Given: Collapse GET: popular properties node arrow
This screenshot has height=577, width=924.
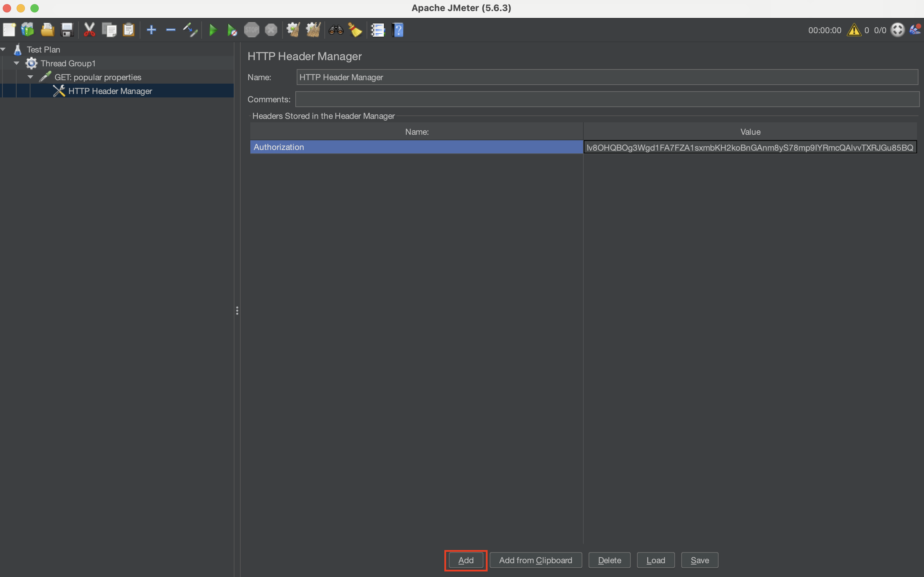Looking at the screenshot, I should tap(30, 77).
